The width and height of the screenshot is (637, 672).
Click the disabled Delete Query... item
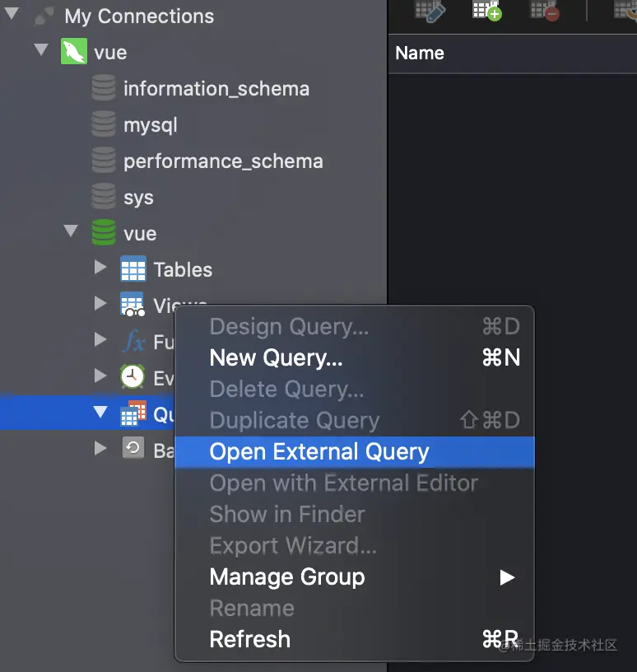(x=355, y=390)
